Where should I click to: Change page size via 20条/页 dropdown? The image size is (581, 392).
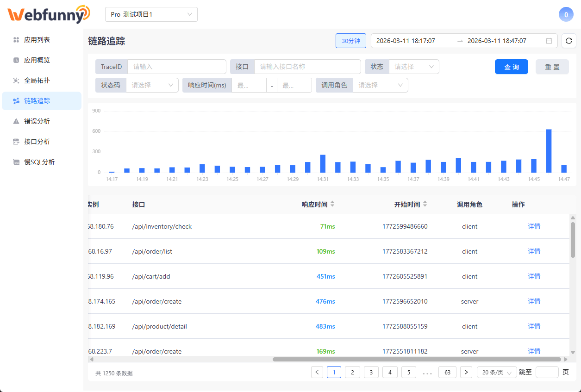[x=496, y=372]
